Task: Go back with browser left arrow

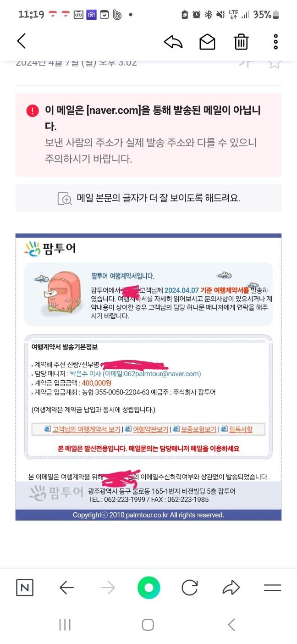Action: (x=67, y=588)
